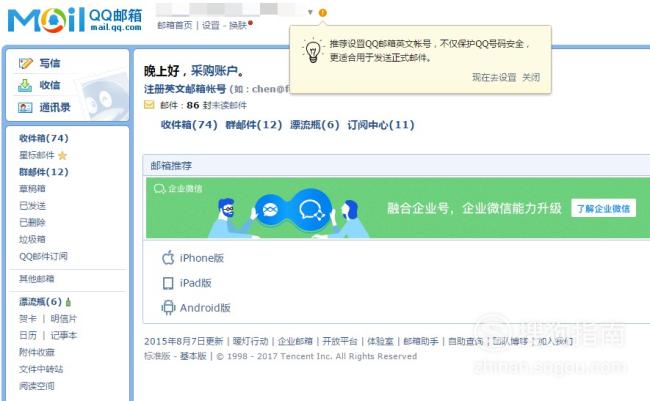Viewport: 650px width, 401px height.
Task: Open 群邮件(12) in the main summary
Action: (x=254, y=125)
